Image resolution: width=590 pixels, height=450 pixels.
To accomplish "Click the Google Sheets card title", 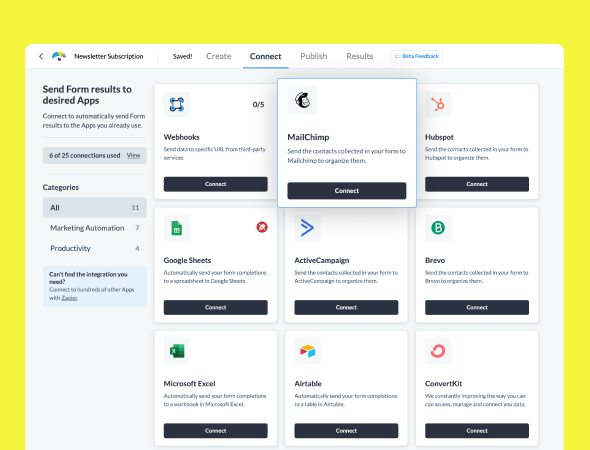I will click(x=187, y=260).
